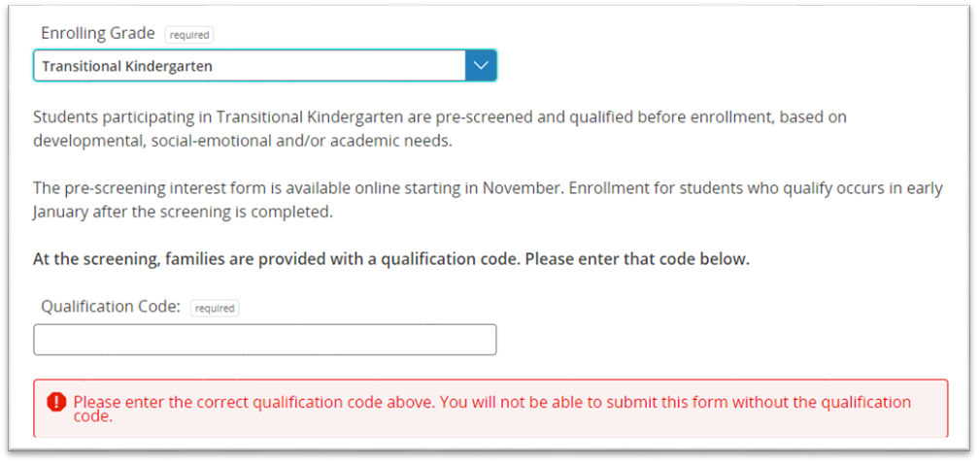Click required badge beside Qualification Code
This screenshot has width=980, height=463.
pyautogui.click(x=215, y=309)
